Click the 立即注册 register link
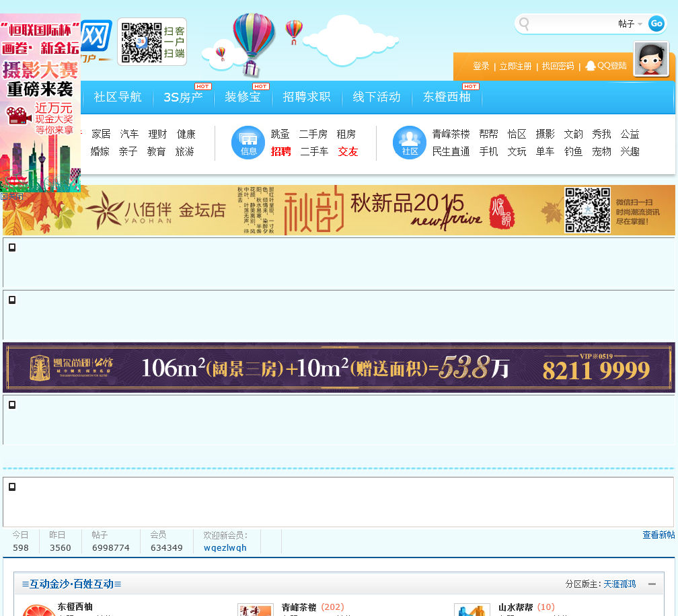 515,66
